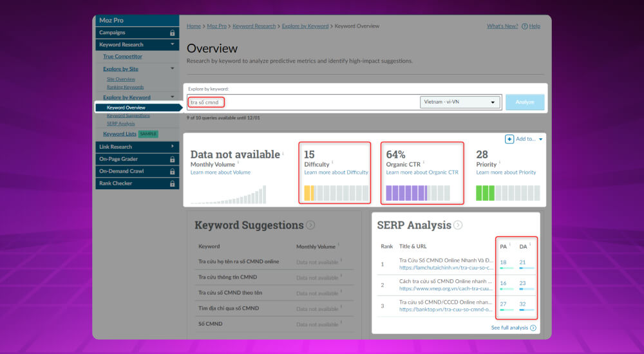
Task: Select keyword 'Tra cứu thông tin CMND'
Action: (x=227, y=277)
